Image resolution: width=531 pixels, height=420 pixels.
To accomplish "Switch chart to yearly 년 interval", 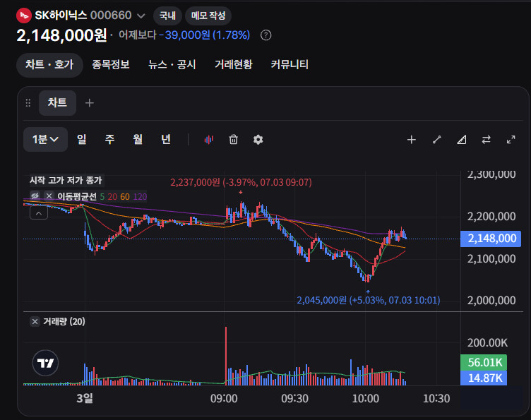I will 166,140.
